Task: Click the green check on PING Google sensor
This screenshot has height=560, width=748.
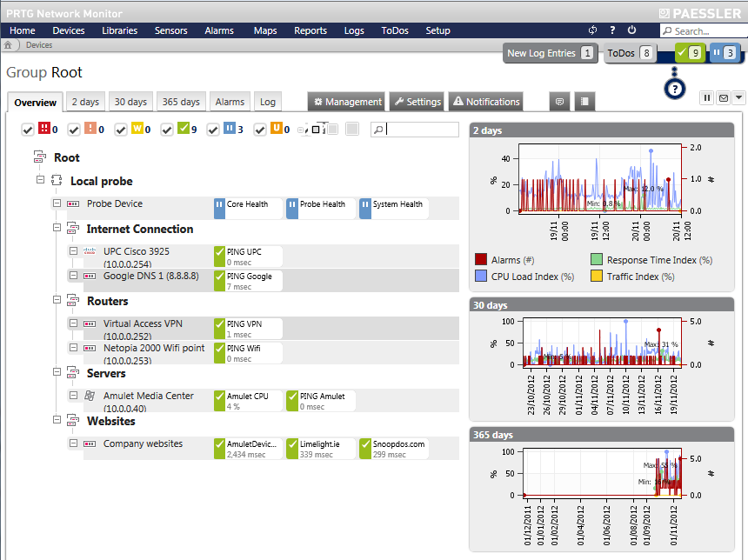Action: click(x=219, y=281)
